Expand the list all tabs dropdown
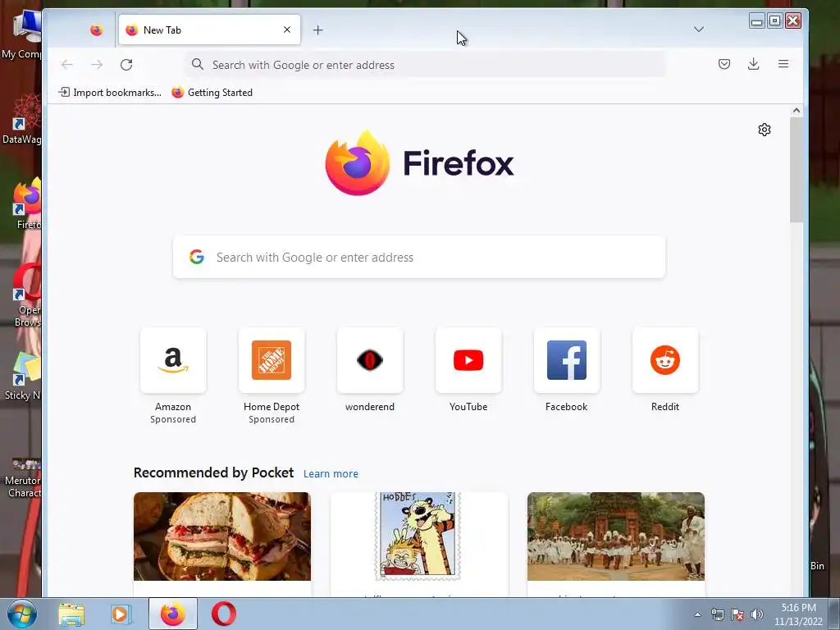The height and width of the screenshot is (630, 840). (699, 30)
